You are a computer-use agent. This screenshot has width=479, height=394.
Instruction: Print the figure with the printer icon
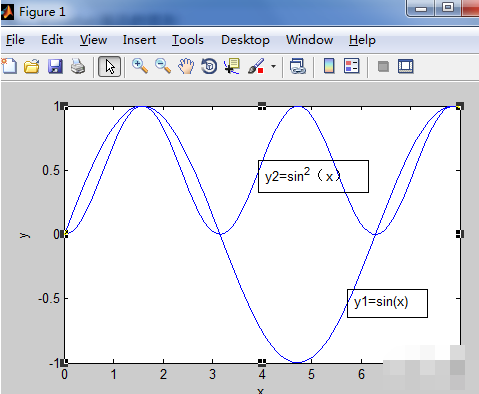(78, 66)
